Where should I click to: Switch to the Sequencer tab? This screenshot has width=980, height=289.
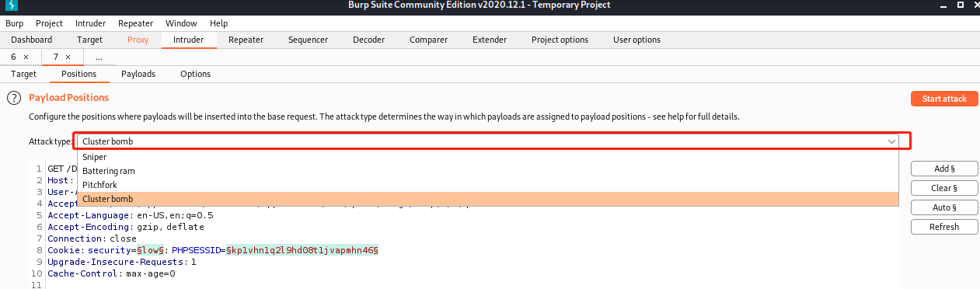[x=308, y=40]
